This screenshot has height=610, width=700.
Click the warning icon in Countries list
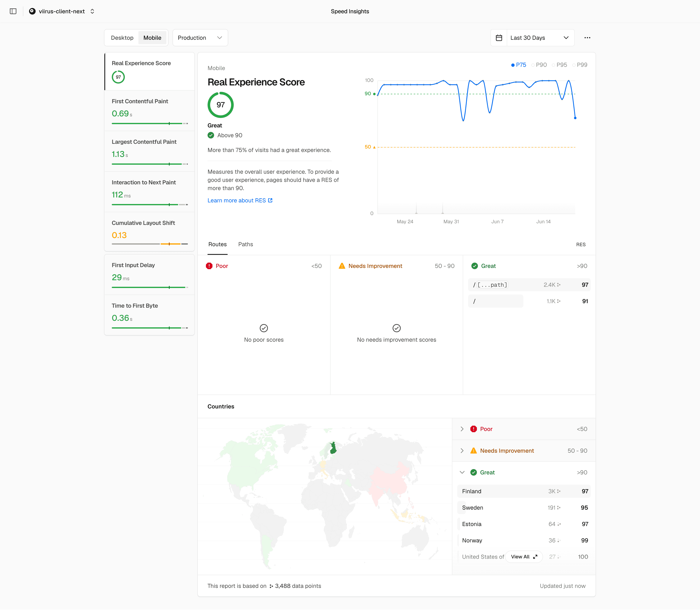473,451
